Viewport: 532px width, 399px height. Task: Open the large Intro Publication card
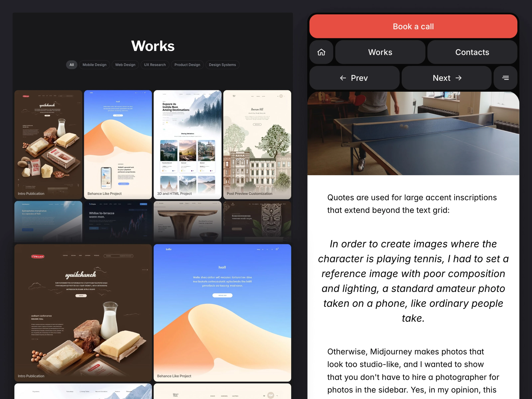(83, 313)
